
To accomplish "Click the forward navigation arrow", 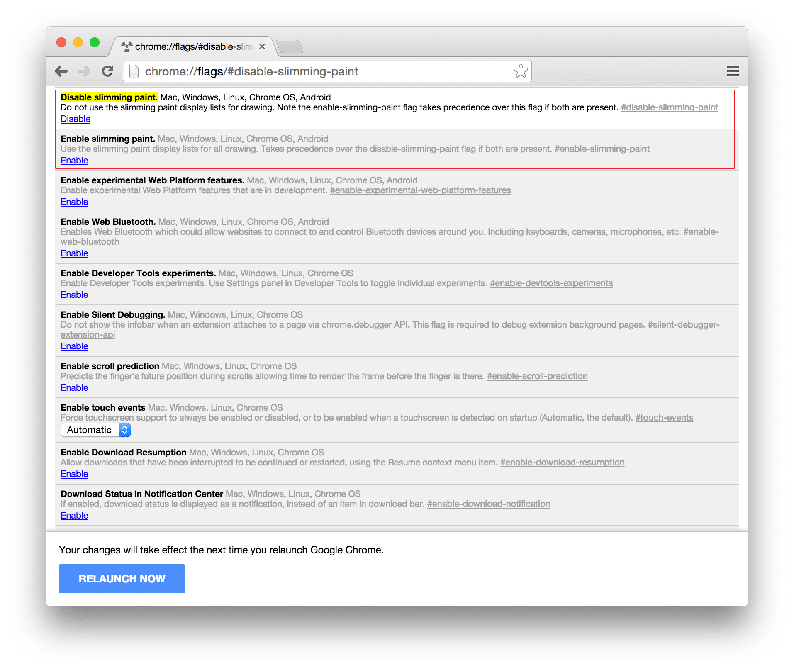I will coord(85,71).
